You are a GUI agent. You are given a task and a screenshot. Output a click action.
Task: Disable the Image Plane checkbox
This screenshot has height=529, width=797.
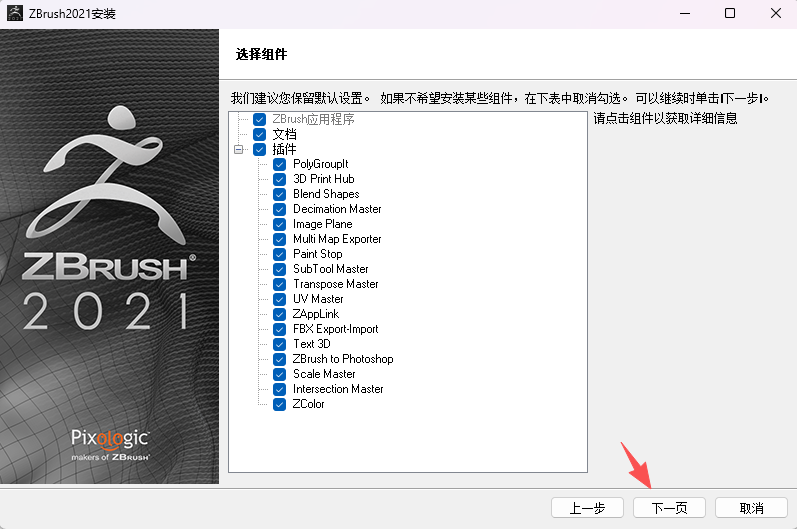[280, 224]
